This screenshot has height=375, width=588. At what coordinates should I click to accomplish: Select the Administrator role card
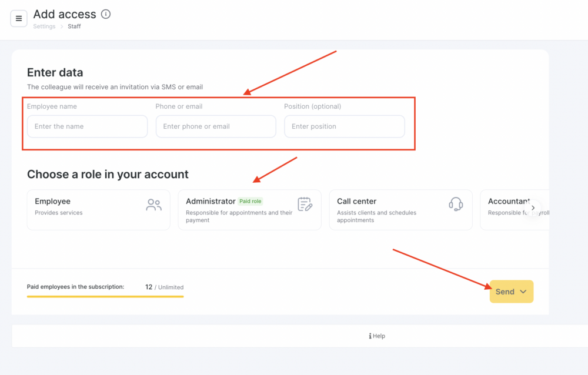(249, 210)
